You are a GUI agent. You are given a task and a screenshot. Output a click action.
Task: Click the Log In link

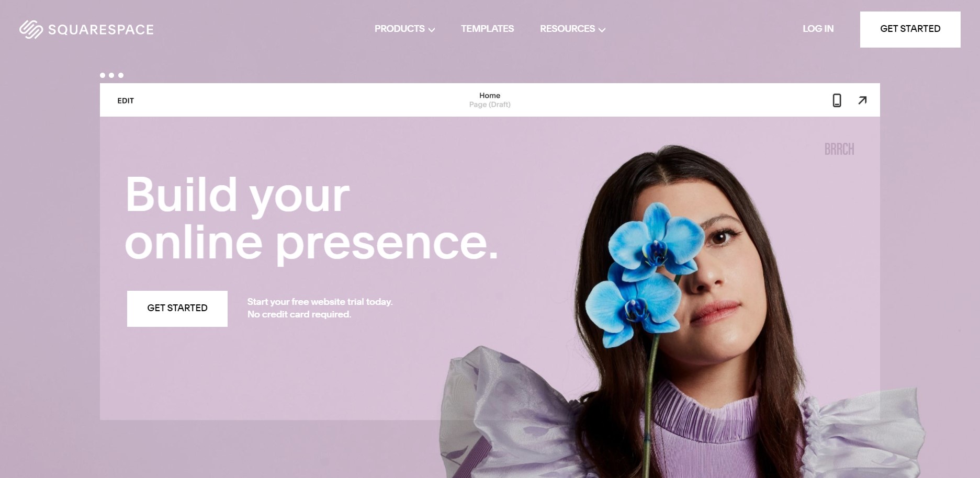pos(818,29)
